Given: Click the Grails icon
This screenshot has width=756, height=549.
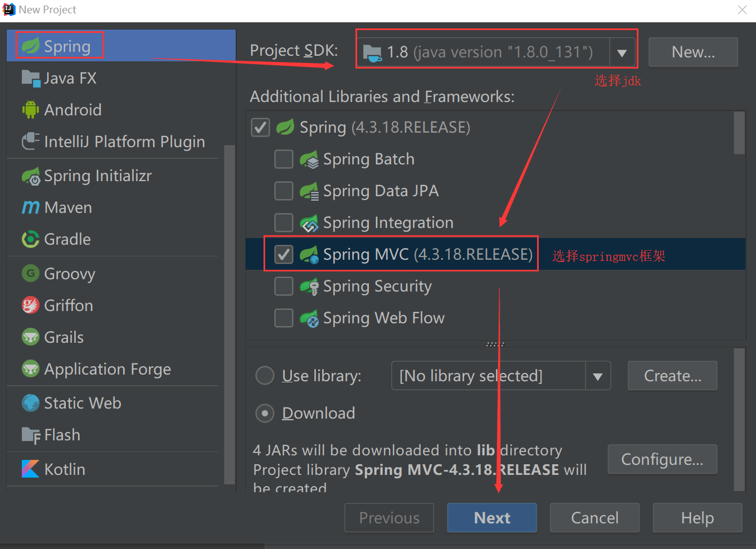Looking at the screenshot, I should coord(31,337).
